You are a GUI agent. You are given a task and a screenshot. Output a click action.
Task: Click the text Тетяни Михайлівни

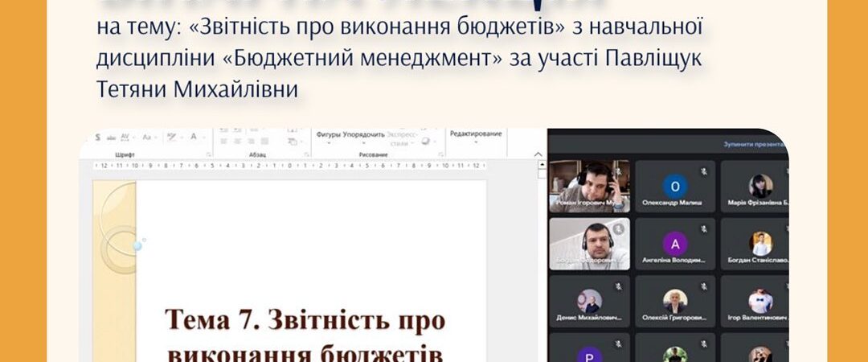(197, 88)
